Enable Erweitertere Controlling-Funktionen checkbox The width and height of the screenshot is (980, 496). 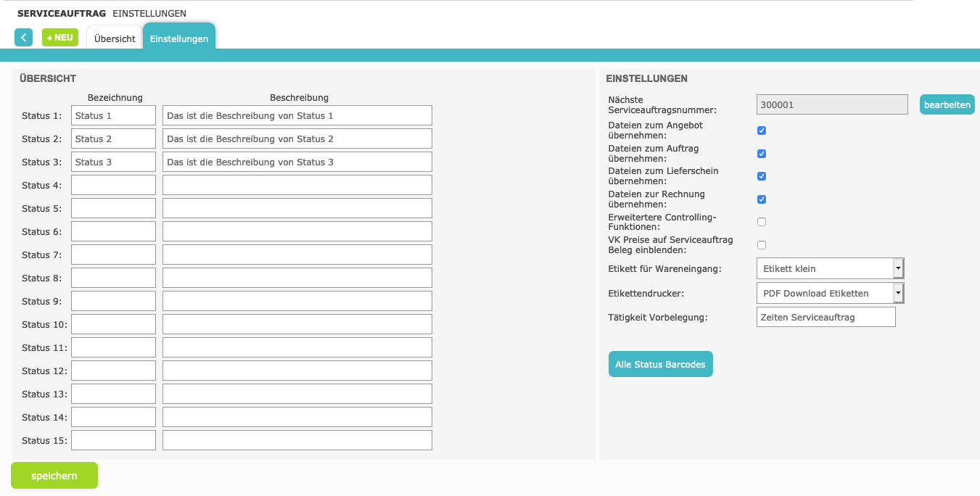(x=762, y=222)
